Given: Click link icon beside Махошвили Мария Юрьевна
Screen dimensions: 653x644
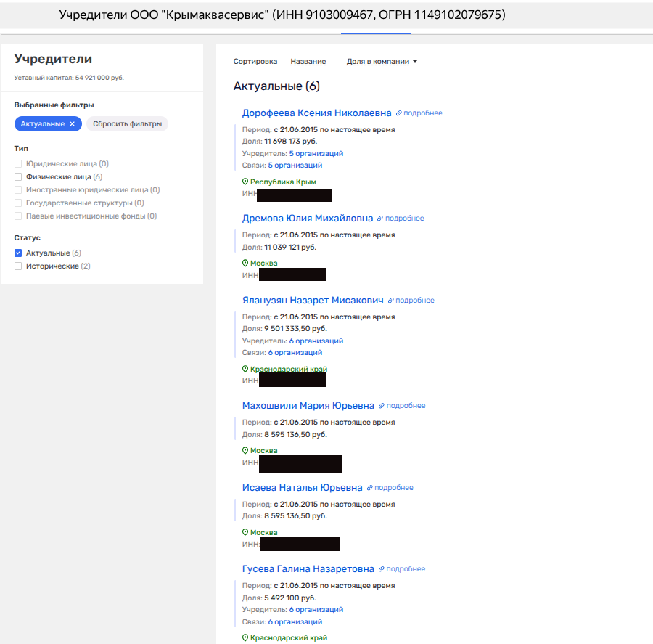Looking at the screenshot, I should [x=382, y=406].
